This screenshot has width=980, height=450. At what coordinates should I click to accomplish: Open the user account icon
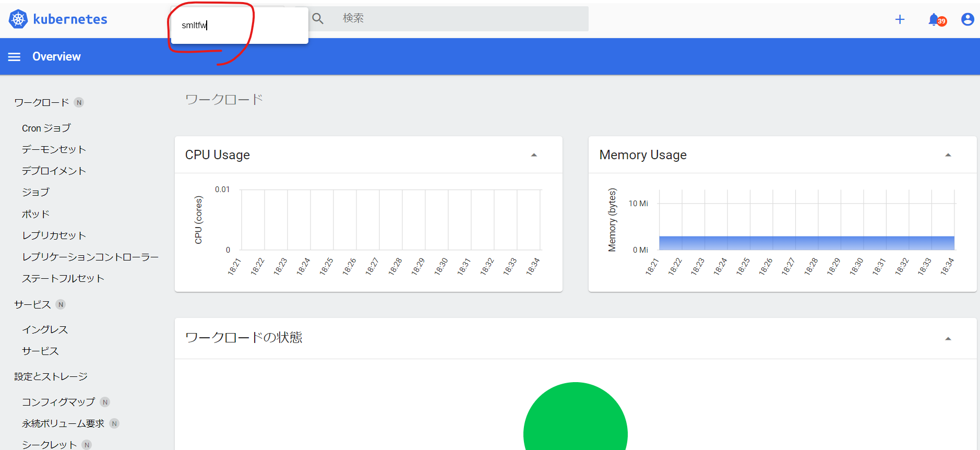pos(967,20)
